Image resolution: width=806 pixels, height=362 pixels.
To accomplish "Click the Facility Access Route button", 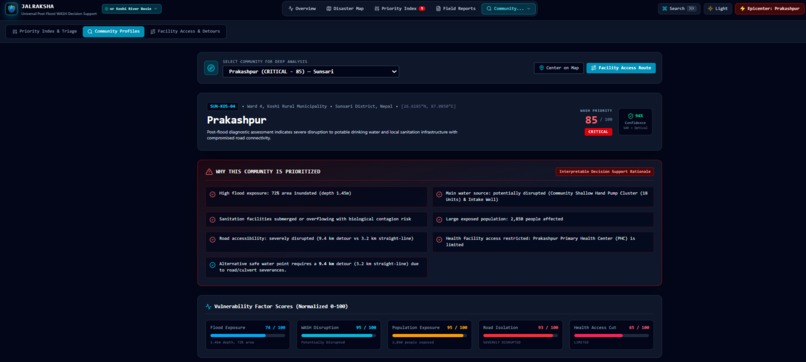I will point(621,68).
